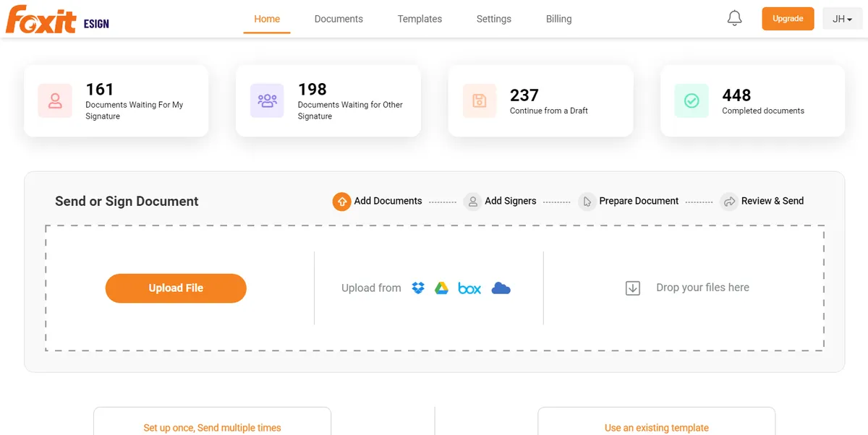Click the save icon on Continue from a Draft
This screenshot has height=435, width=868.
480,100
